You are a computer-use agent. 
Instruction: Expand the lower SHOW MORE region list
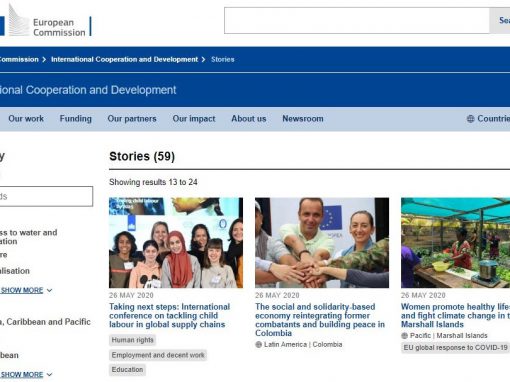pos(26,375)
